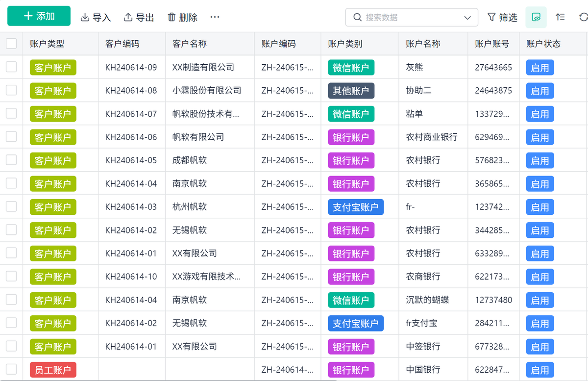Viewport: 588px width, 381px height.
Task: Click 微信账户 tag in 灰熊 row
Action: coord(351,68)
